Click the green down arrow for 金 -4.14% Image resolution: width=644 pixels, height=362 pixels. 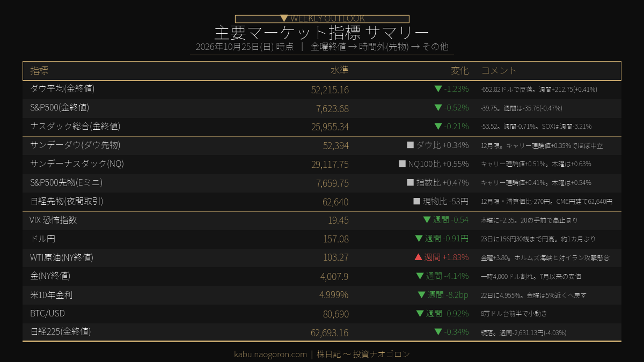pos(420,276)
